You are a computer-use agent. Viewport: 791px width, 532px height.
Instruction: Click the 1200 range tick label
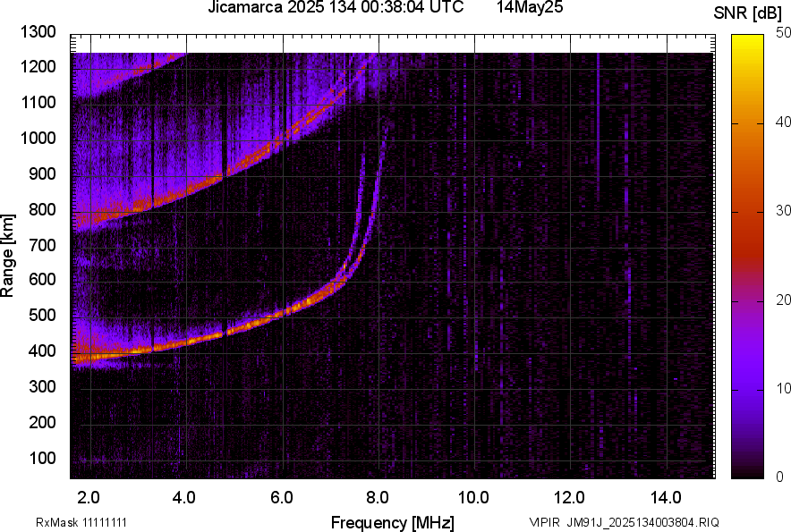[38, 66]
